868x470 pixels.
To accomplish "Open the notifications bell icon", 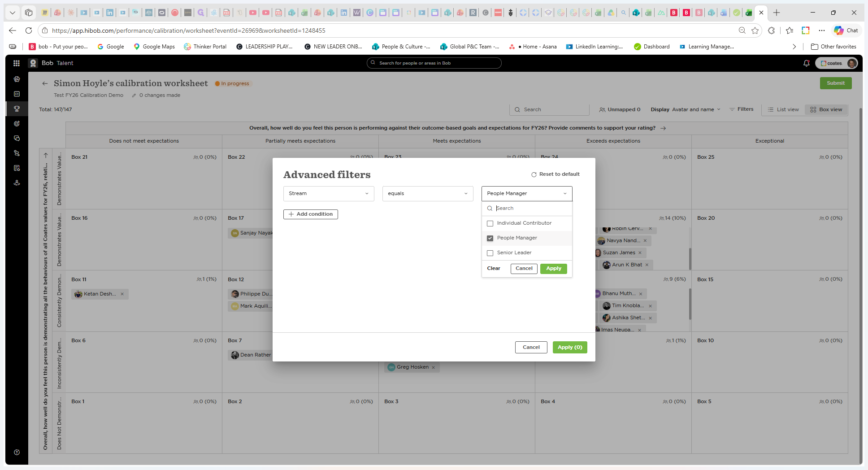I will point(806,63).
